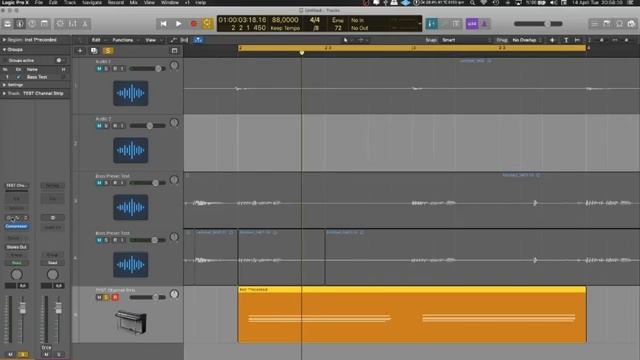Toggle the Flex view button in tracks menu bar

click(x=184, y=40)
